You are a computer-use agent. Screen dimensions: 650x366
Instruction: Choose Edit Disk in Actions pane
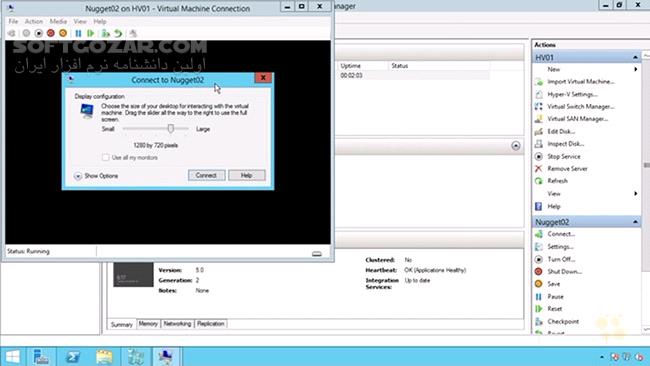(561, 131)
